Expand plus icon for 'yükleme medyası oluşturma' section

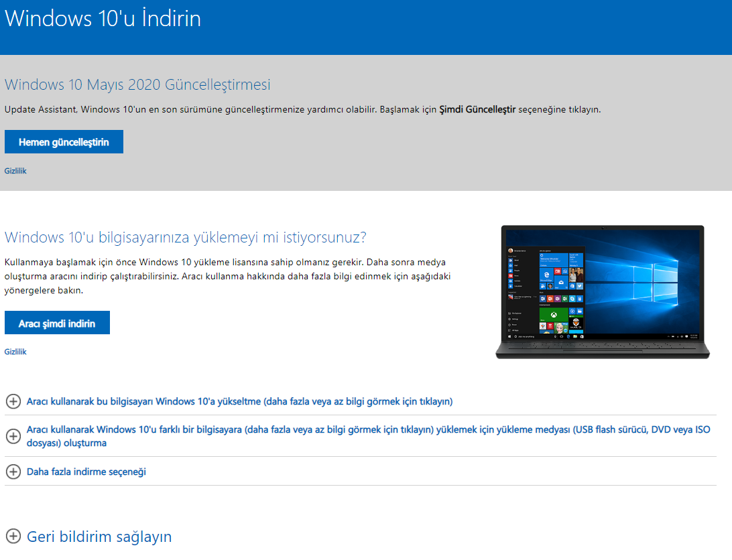(13, 436)
